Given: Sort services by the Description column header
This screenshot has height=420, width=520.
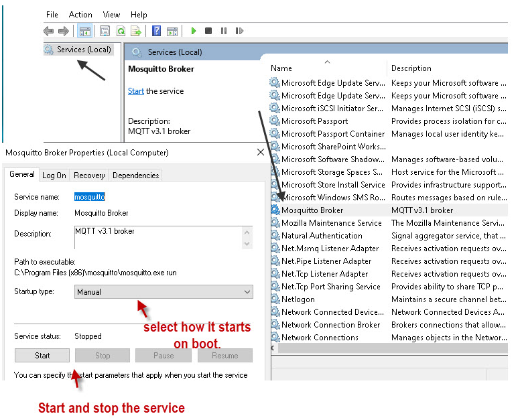Looking at the screenshot, I should 411,68.
